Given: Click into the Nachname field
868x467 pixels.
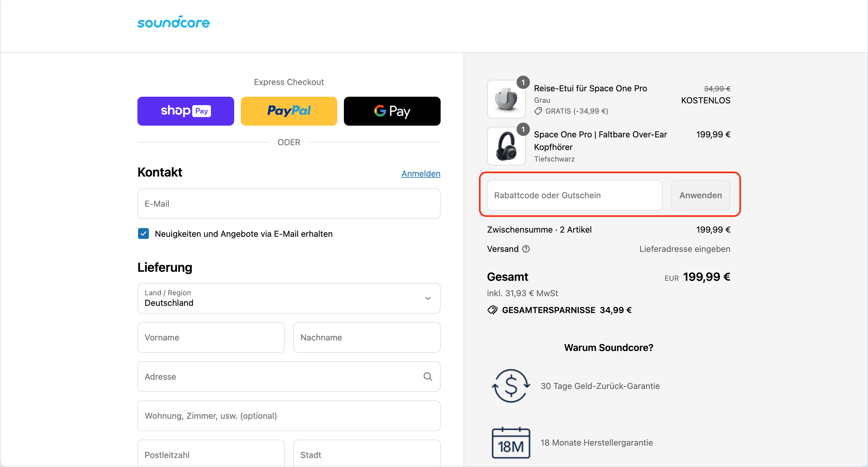Looking at the screenshot, I should click(366, 337).
